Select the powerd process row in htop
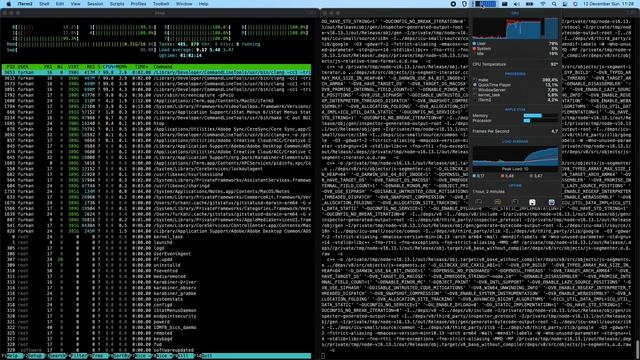The image size is (640, 360). [x=157, y=322]
